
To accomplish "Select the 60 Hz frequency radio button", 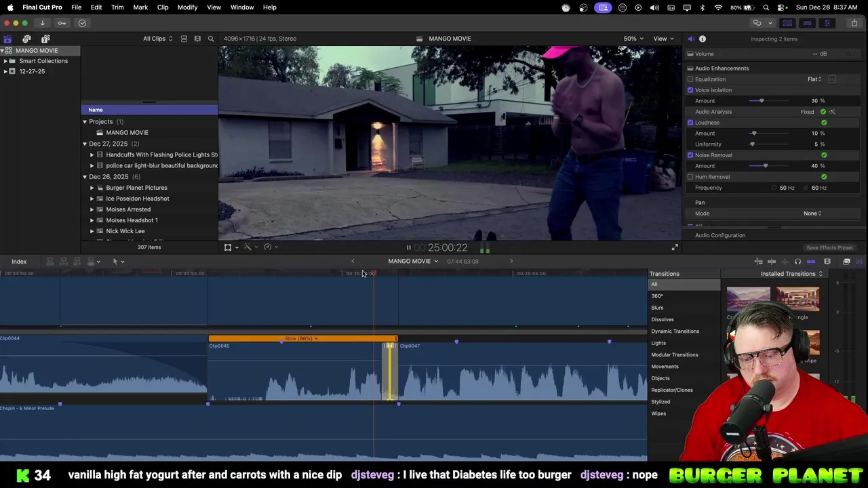I will [806, 188].
